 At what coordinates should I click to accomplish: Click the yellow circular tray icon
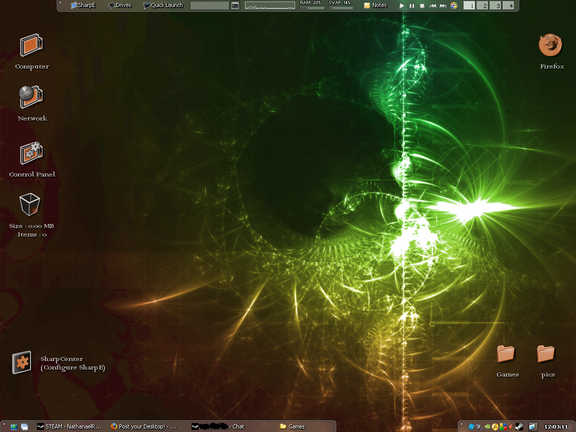[x=495, y=426]
